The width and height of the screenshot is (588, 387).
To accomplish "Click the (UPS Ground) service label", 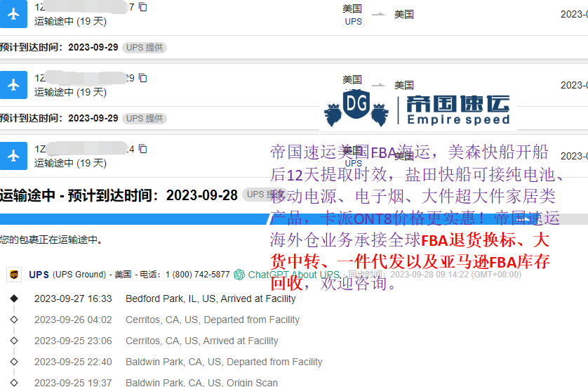I will click(79, 275).
